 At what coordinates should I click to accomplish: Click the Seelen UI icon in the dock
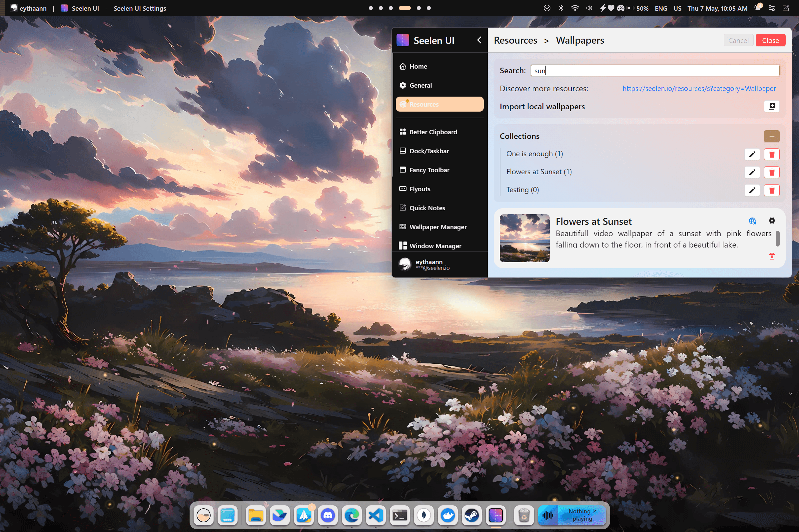(x=496, y=515)
